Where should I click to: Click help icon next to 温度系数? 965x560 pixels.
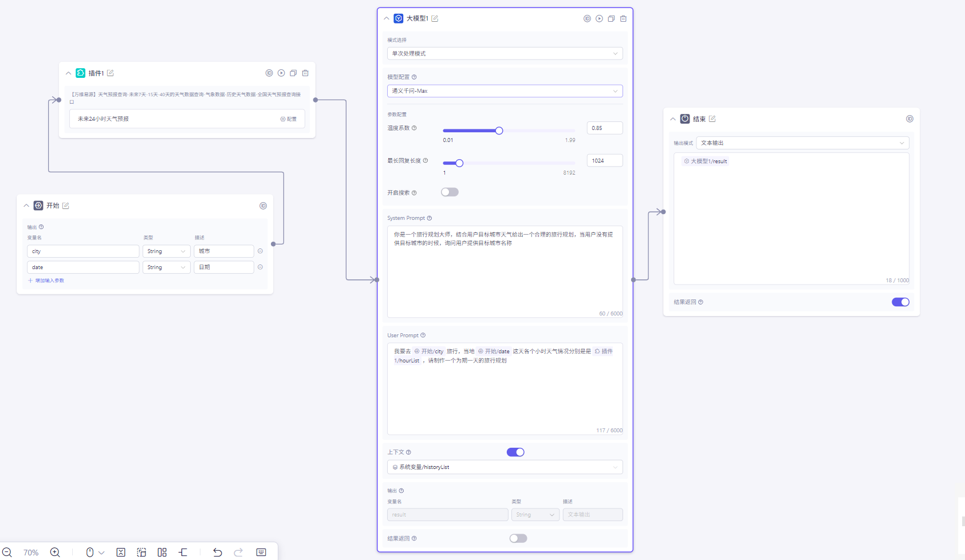(x=414, y=128)
